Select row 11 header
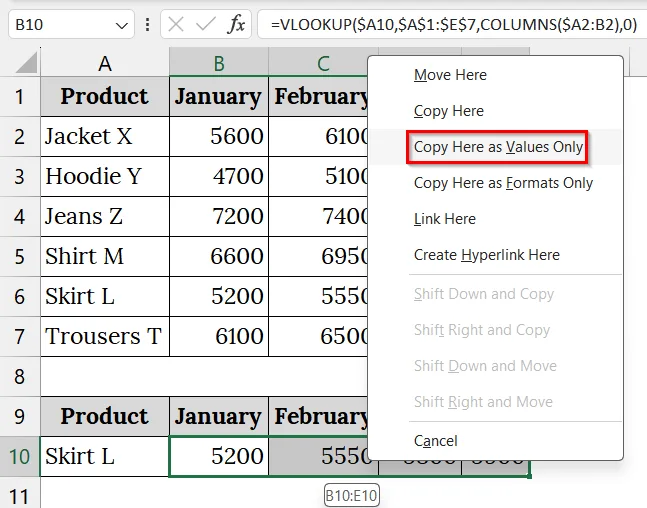Image resolution: width=647 pixels, height=508 pixels. [x=20, y=494]
